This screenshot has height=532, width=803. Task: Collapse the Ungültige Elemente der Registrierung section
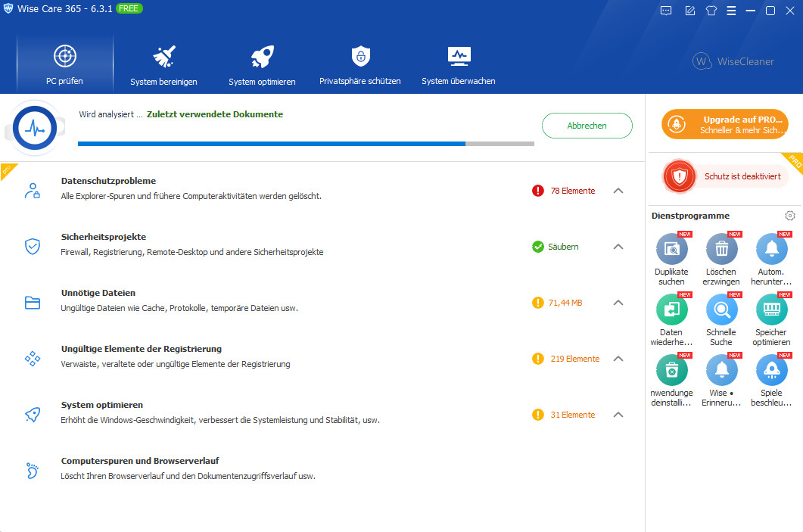pyautogui.click(x=618, y=359)
